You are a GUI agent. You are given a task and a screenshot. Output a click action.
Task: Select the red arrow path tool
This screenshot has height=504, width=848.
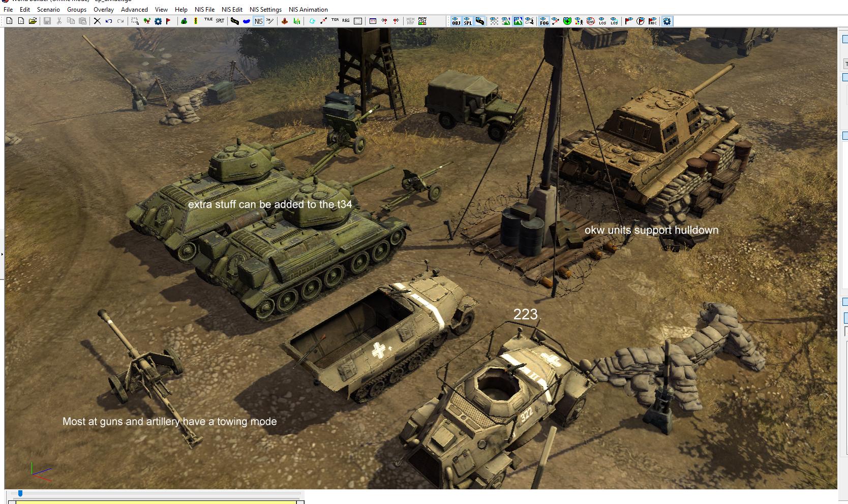[x=323, y=21]
